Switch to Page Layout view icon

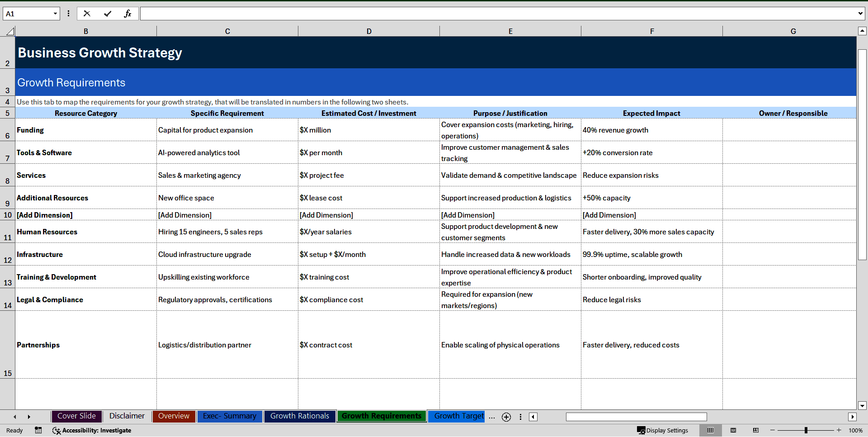[733, 430]
